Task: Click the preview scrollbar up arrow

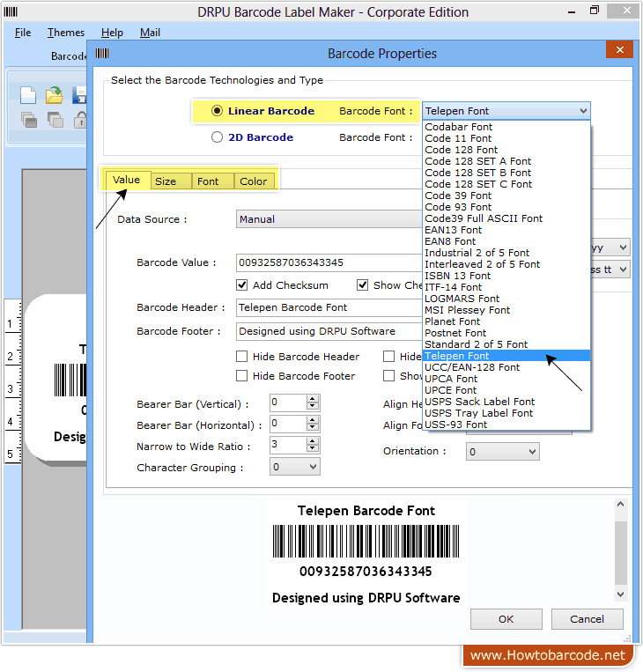Action: coord(620,505)
